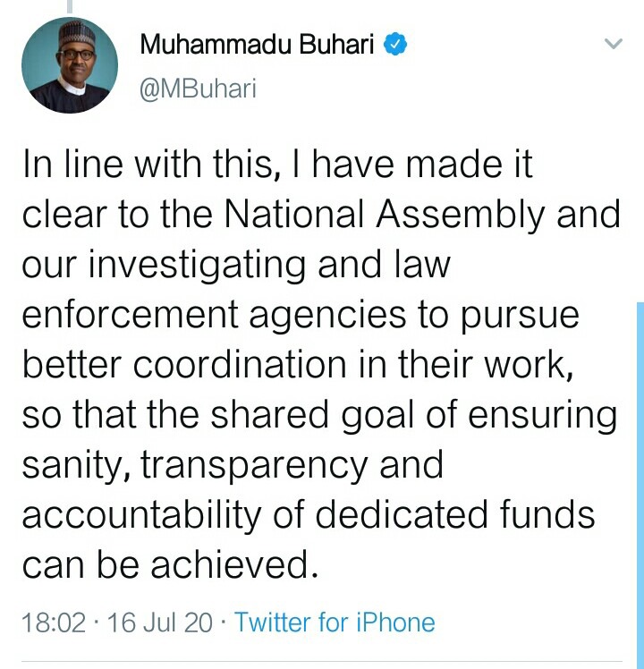Click the word "investigating" in the tweet
Image resolution: width=644 pixels, height=669 pixels.
[197, 266]
